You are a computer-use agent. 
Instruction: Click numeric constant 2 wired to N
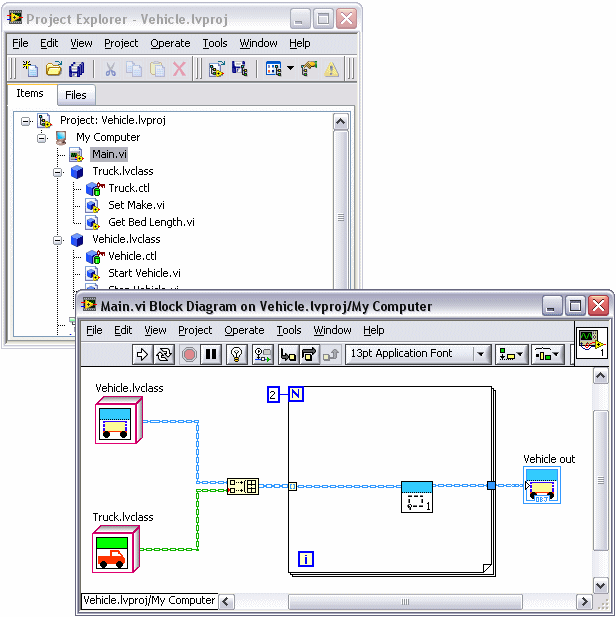(273, 394)
